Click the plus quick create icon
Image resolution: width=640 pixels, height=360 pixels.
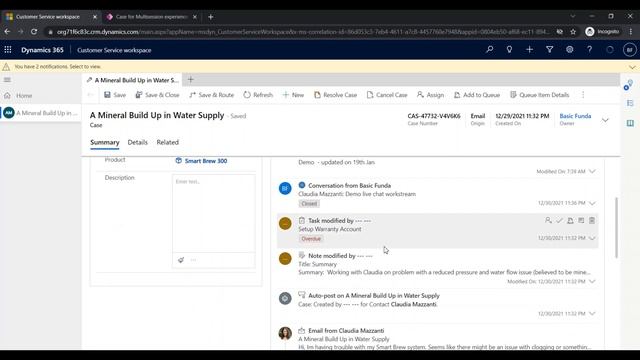[529, 50]
